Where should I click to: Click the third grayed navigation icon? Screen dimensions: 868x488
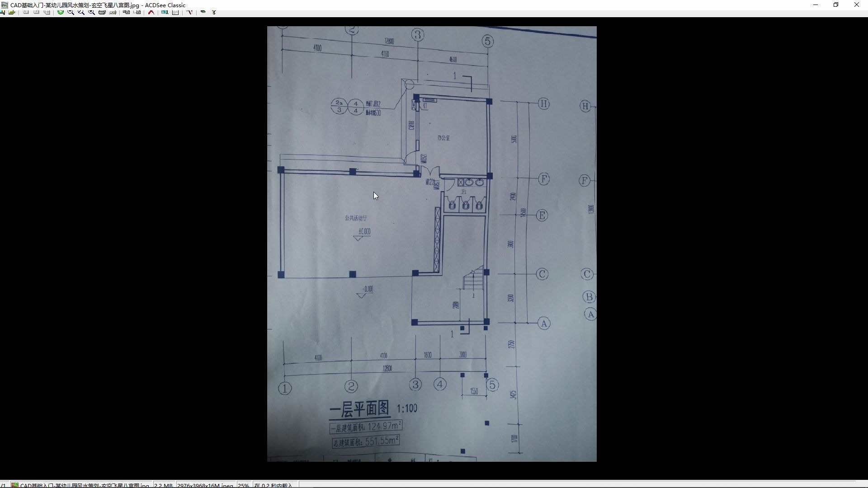[x=47, y=12]
